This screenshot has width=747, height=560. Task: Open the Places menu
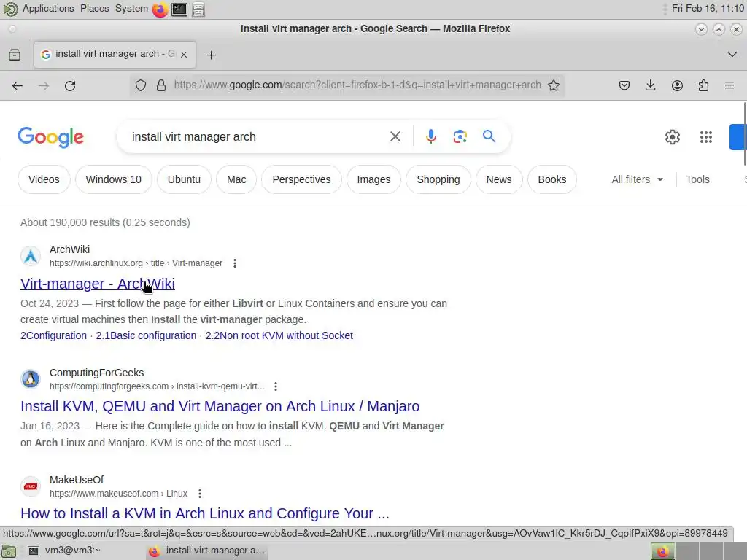pos(94,9)
